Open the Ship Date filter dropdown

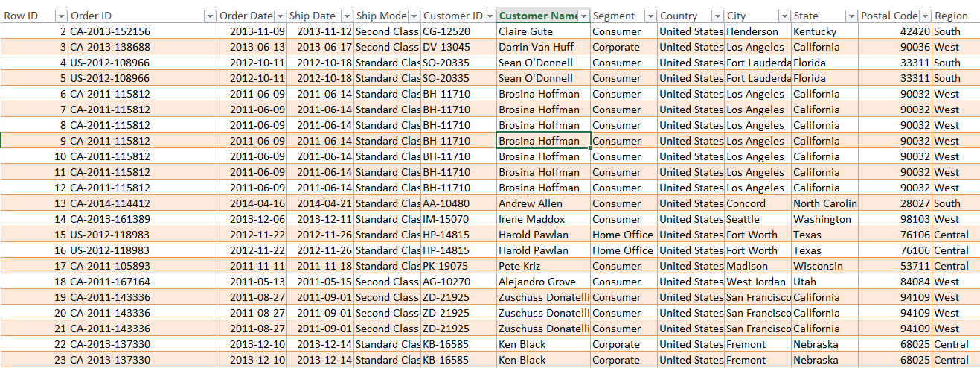pos(347,16)
